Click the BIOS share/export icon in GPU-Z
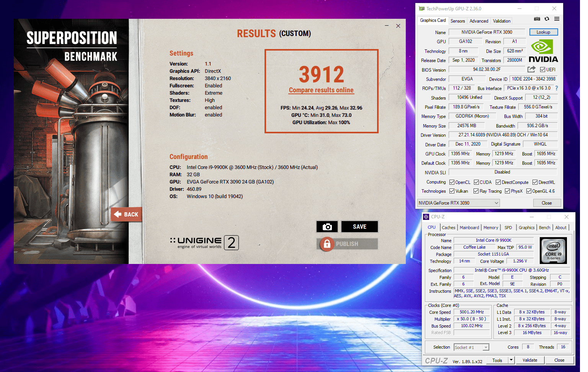Image resolution: width=588 pixels, height=372 pixels. pos(531,69)
